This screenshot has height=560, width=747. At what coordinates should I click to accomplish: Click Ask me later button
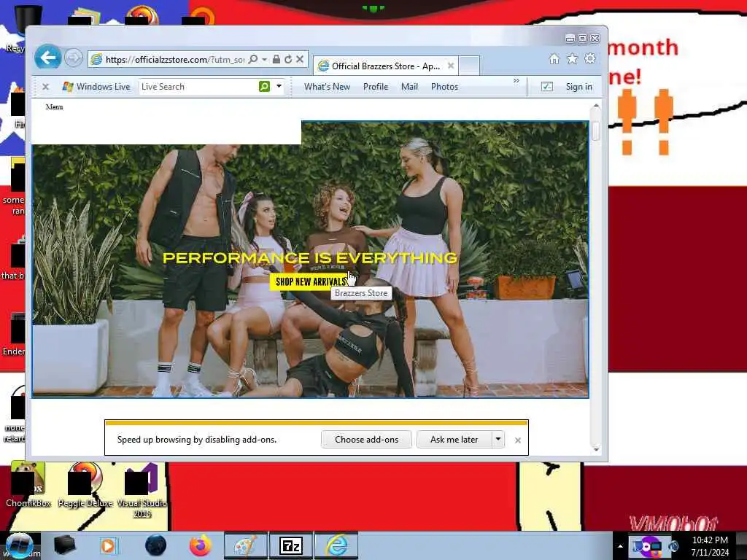[x=454, y=440]
